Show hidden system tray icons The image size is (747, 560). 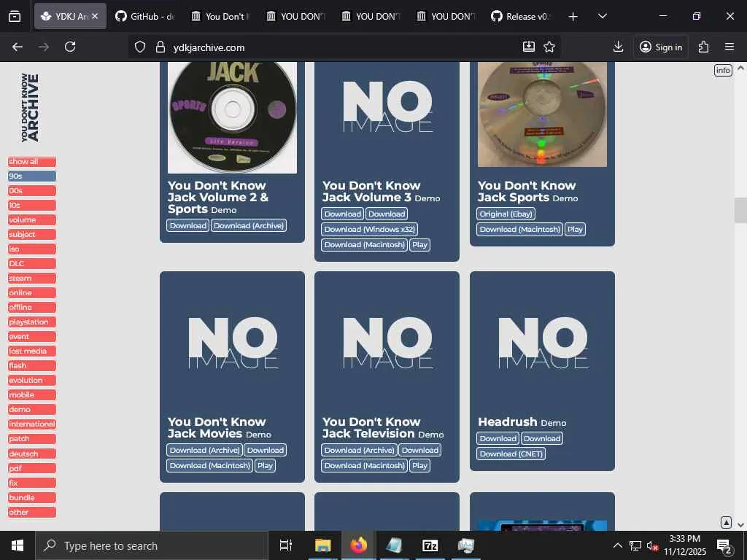617,545
